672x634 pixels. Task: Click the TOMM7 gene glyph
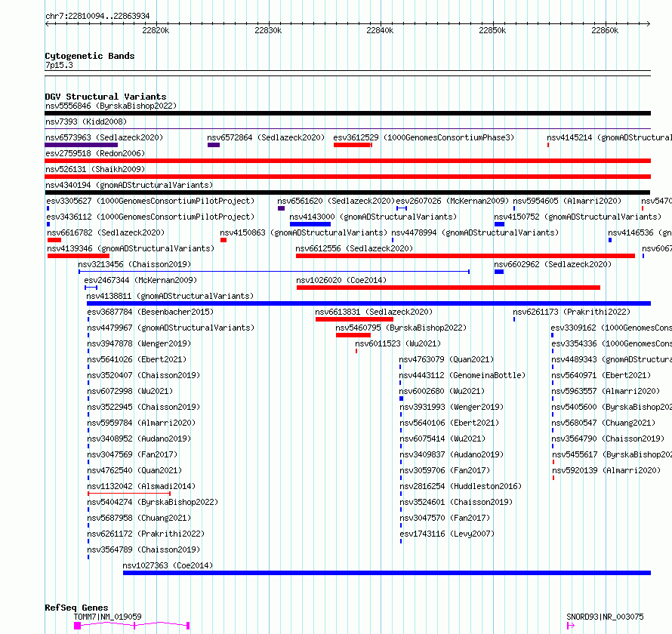click(132, 626)
